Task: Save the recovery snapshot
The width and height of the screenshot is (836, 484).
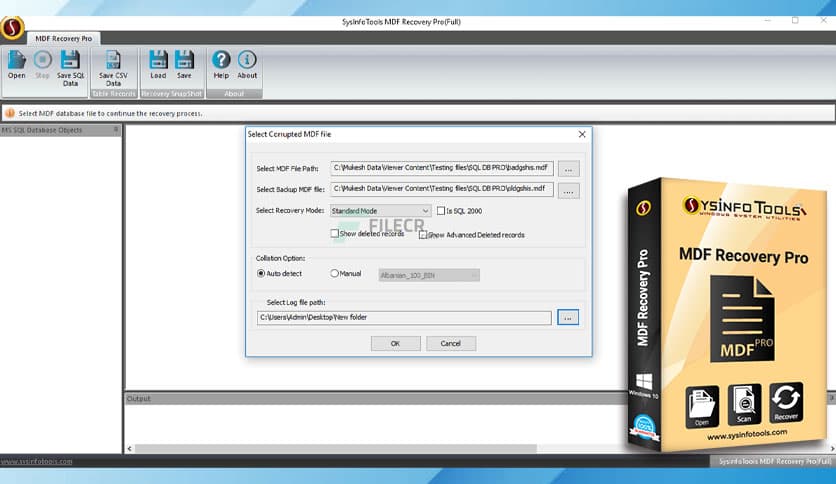Action: (184, 64)
